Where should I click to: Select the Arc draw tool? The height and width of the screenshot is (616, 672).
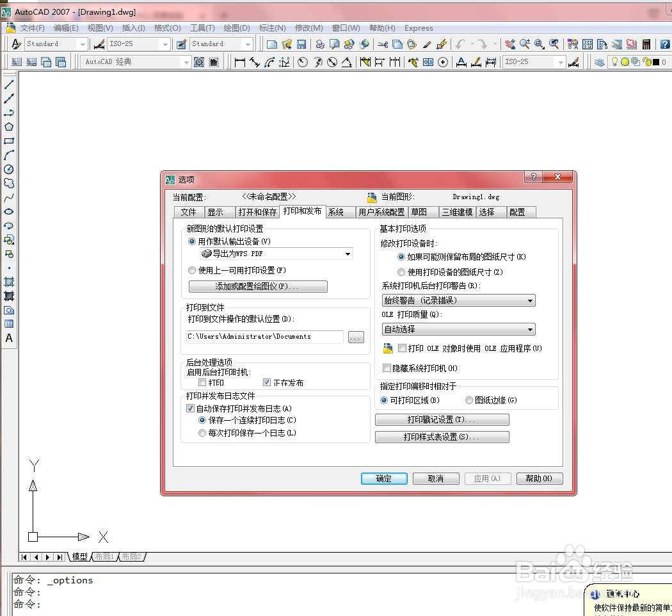[x=8, y=155]
